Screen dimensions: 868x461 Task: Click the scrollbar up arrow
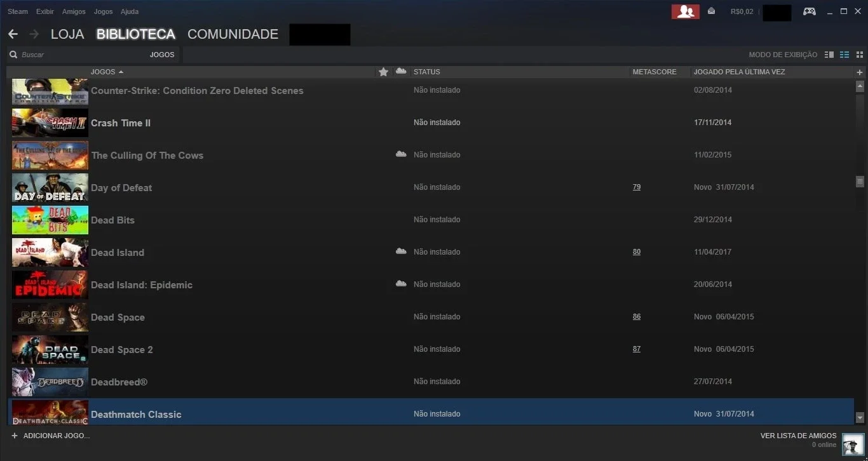tap(860, 85)
